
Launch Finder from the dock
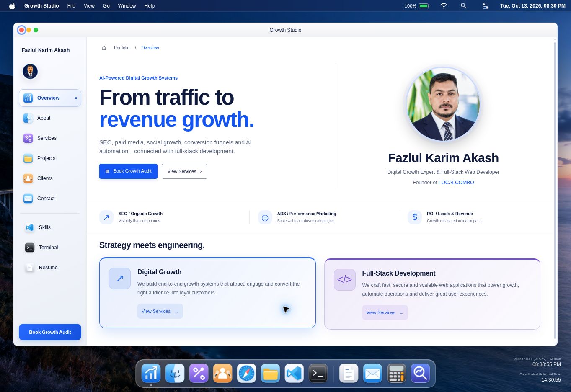175,373
